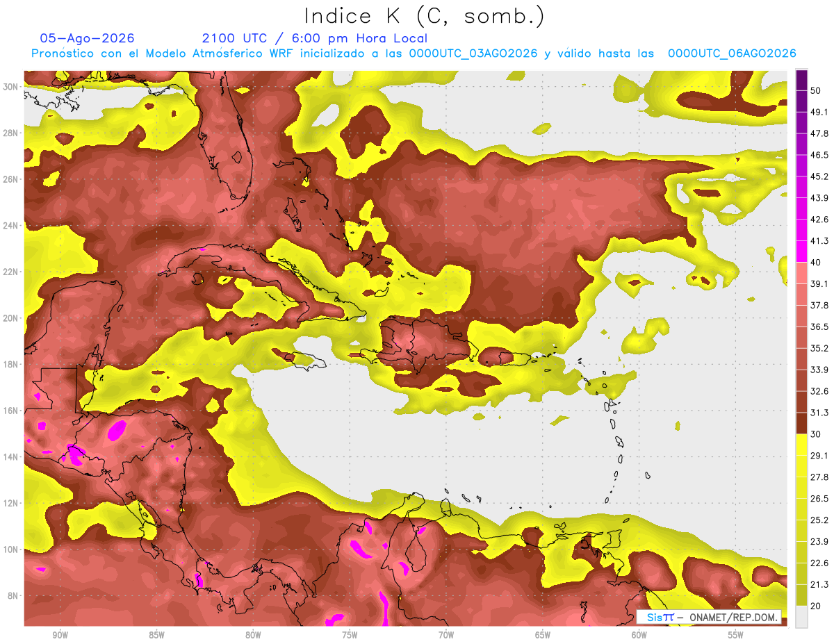Pick the colorbar swatch between 36.5 and 37.8
834x644 pixels.
pos(802,315)
